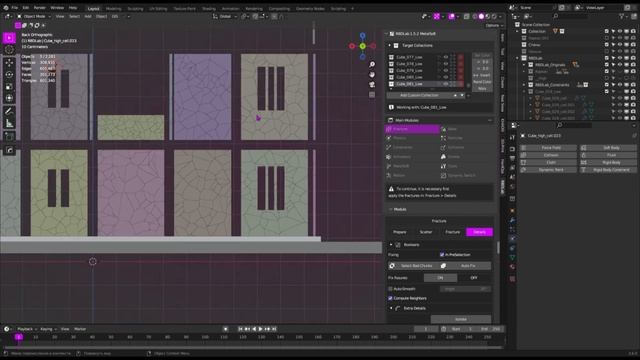Viewport: 640px width, 360px height.
Task: Pick the Move tool in the toolbar
Action: point(9,63)
